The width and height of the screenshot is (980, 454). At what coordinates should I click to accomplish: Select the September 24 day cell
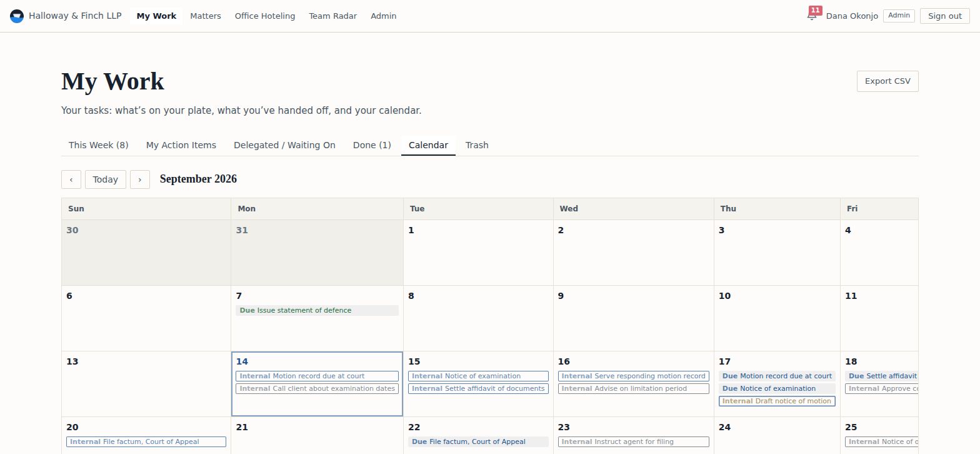pos(777,435)
